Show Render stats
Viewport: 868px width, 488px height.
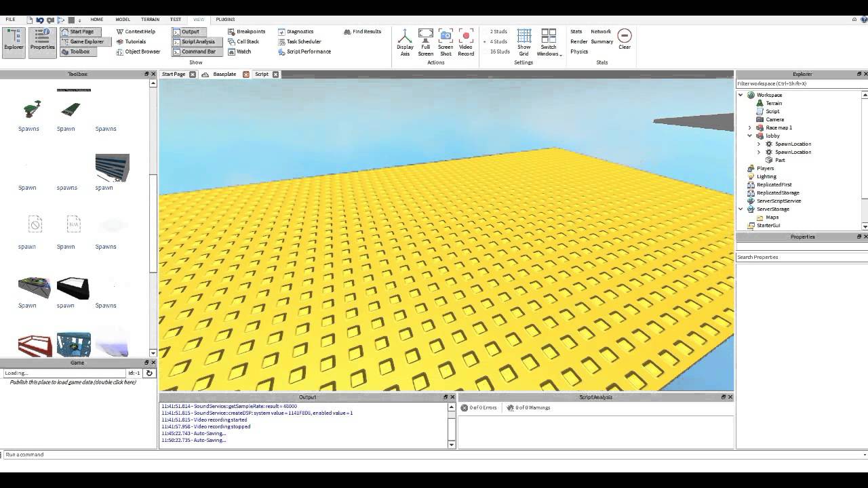click(x=579, y=41)
